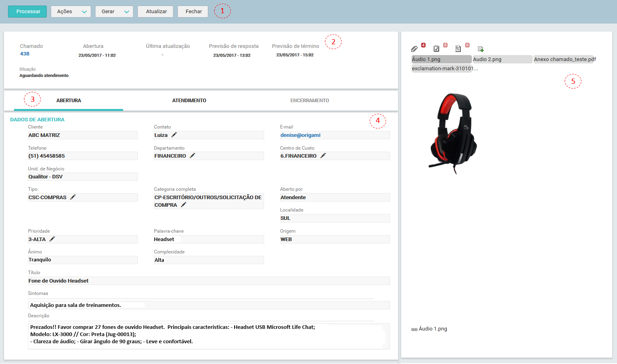This screenshot has width=617, height=364.
Task: Select the Anexo chamado_teste.pdf attachment
Action: (x=565, y=59)
